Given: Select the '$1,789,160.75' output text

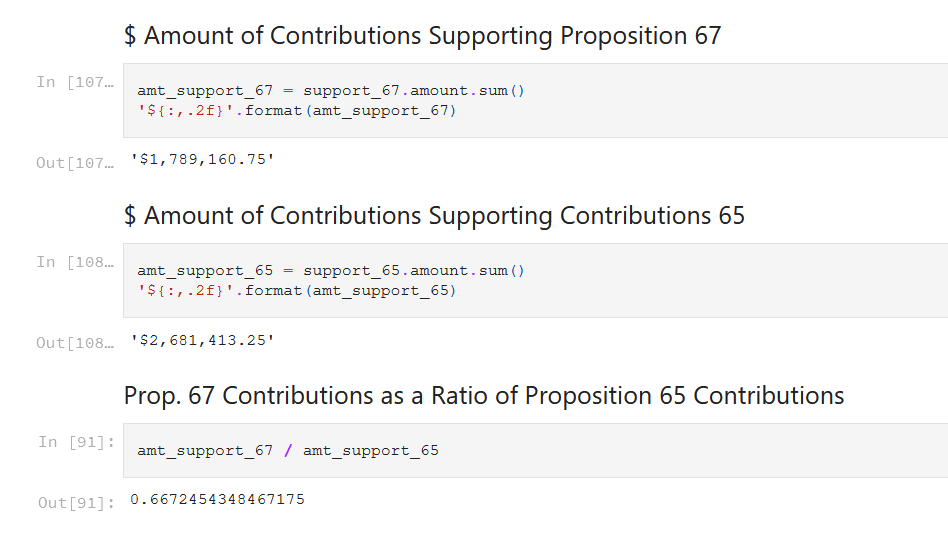Looking at the screenshot, I should 203,159.
